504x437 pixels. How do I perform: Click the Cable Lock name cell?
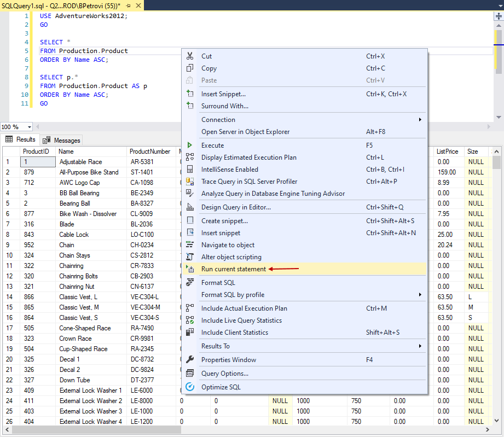(91, 235)
